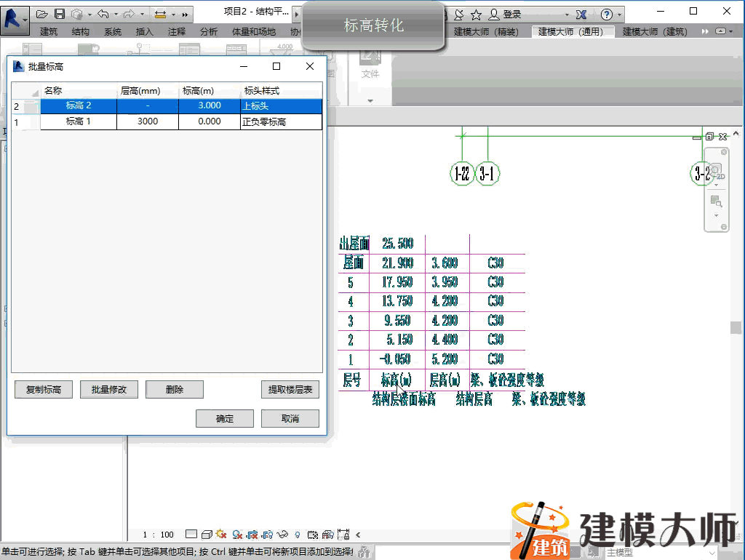The image size is (745, 560).
Task: Click the Crop View icon
Action: click(x=252, y=535)
